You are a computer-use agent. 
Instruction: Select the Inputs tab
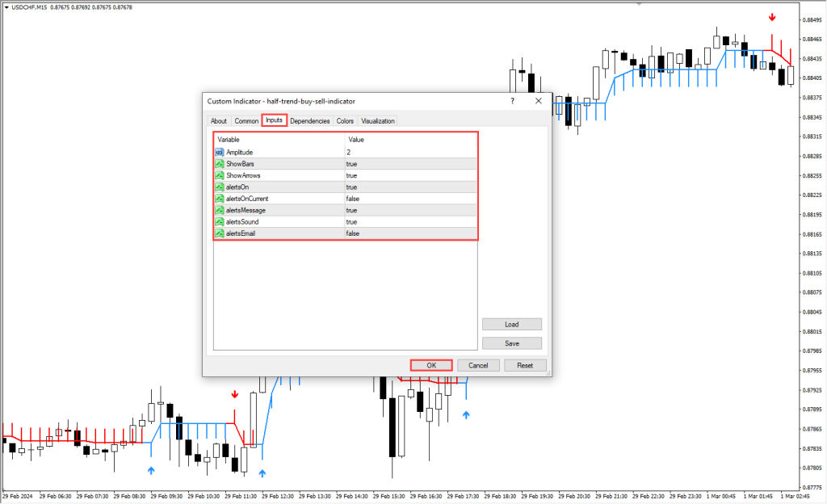[274, 120]
